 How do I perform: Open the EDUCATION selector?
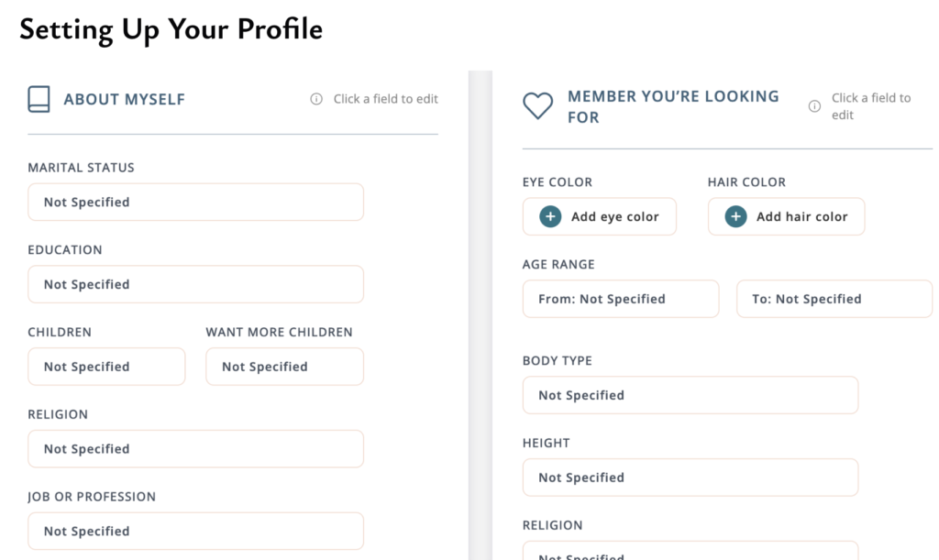point(195,284)
